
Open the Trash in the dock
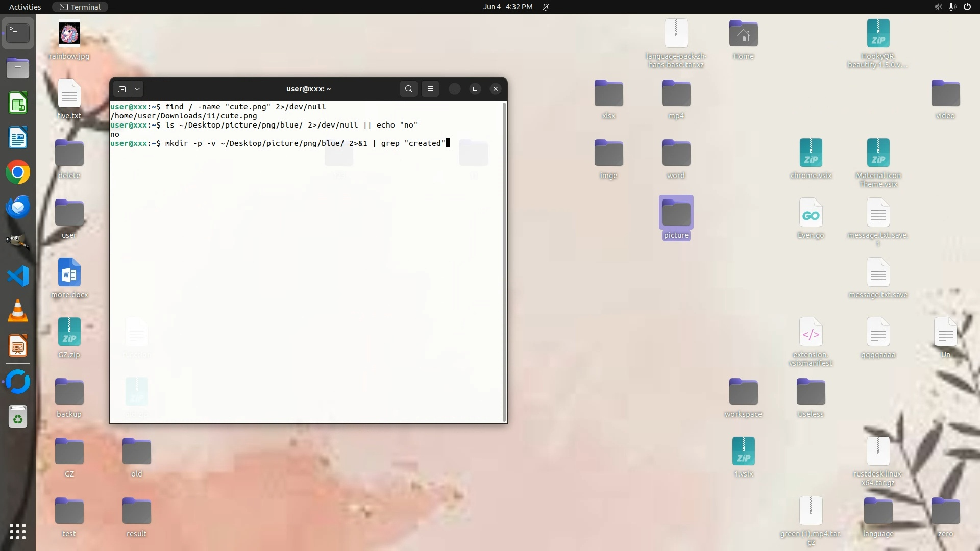point(18,417)
